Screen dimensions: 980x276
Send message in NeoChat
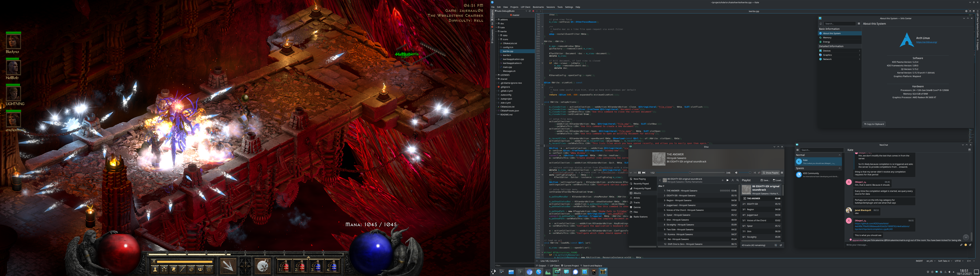click(x=970, y=245)
